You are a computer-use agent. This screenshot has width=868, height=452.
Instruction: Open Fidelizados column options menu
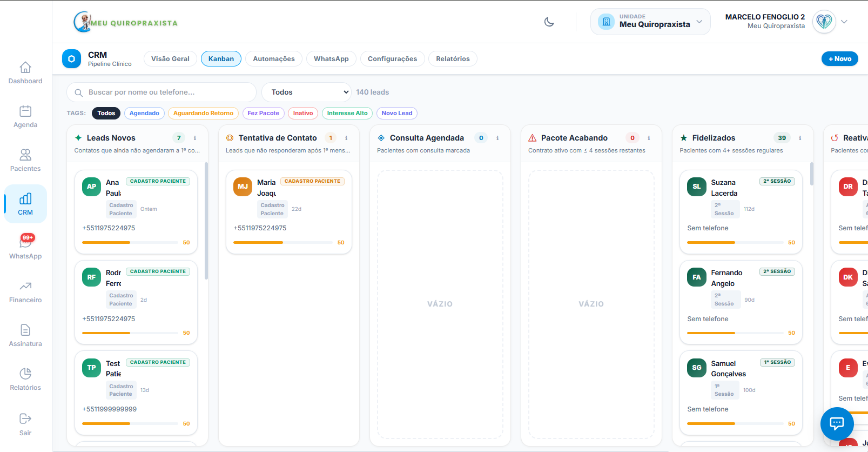[x=800, y=138]
